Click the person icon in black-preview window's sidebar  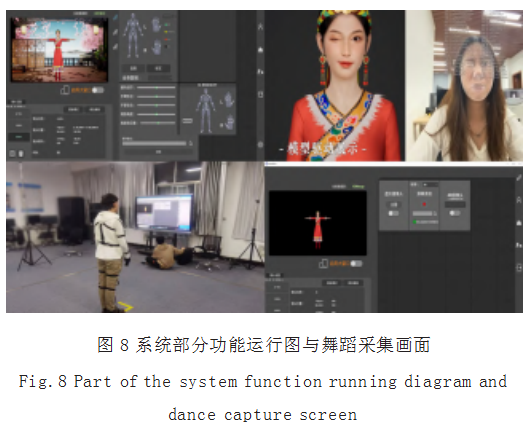pos(519,200)
